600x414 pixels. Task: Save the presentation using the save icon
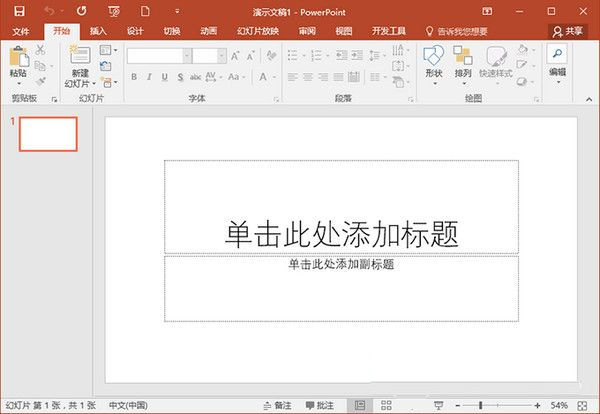pos(19,11)
